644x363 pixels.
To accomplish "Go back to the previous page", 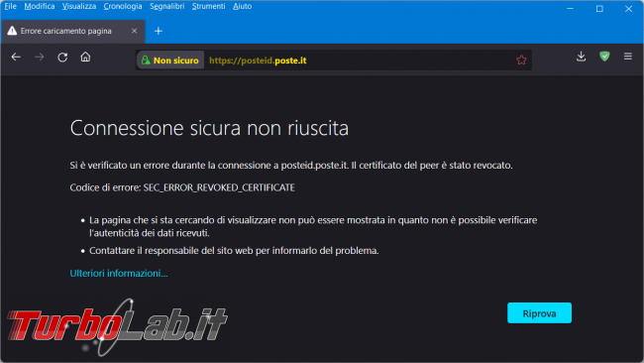I will coord(16,58).
